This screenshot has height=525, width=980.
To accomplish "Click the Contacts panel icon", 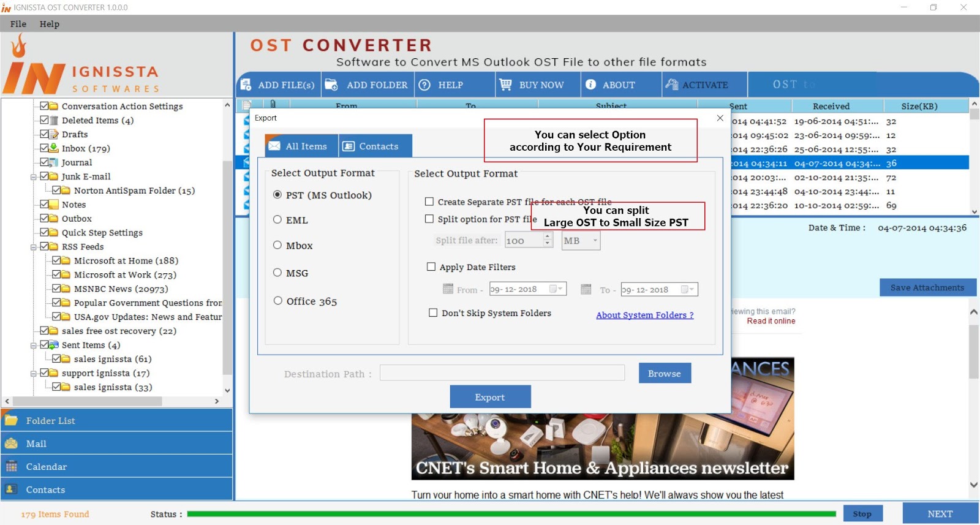I will pos(11,489).
